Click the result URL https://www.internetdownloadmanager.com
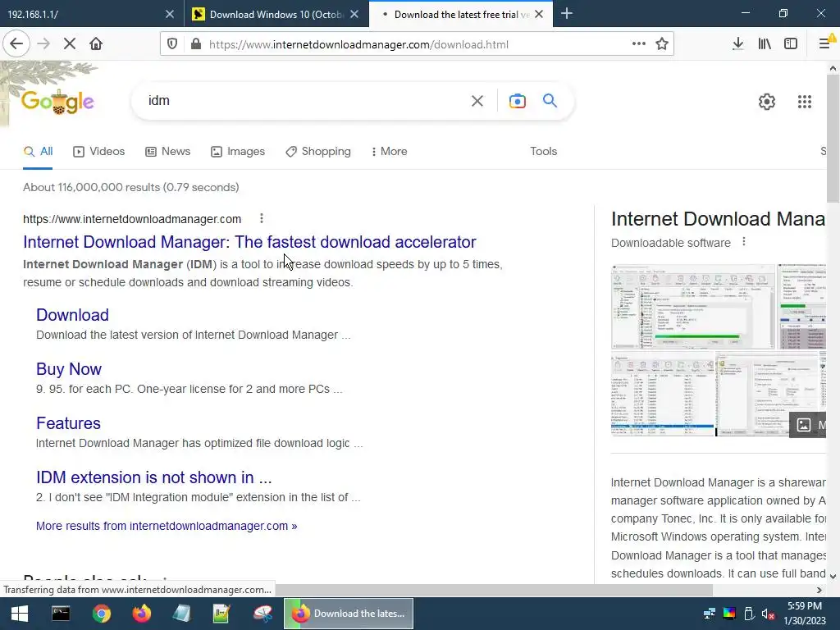The image size is (840, 630). pos(132,219)
